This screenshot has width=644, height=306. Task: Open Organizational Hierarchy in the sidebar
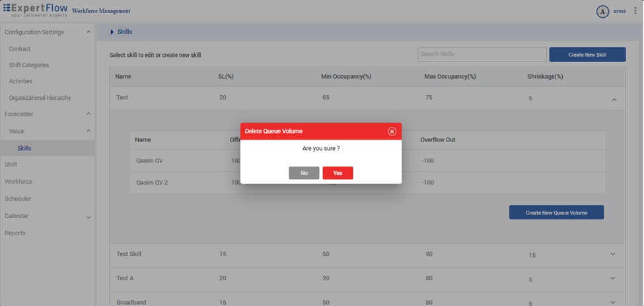(40, 98)
